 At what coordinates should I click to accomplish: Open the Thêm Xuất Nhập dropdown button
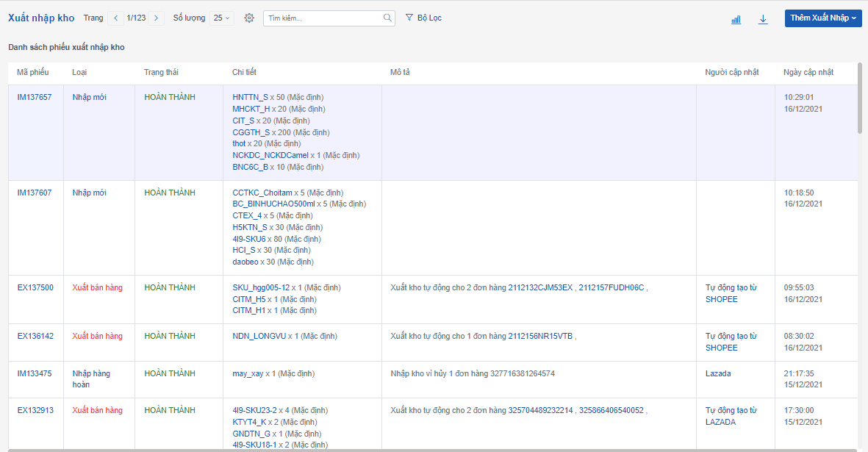823,18
